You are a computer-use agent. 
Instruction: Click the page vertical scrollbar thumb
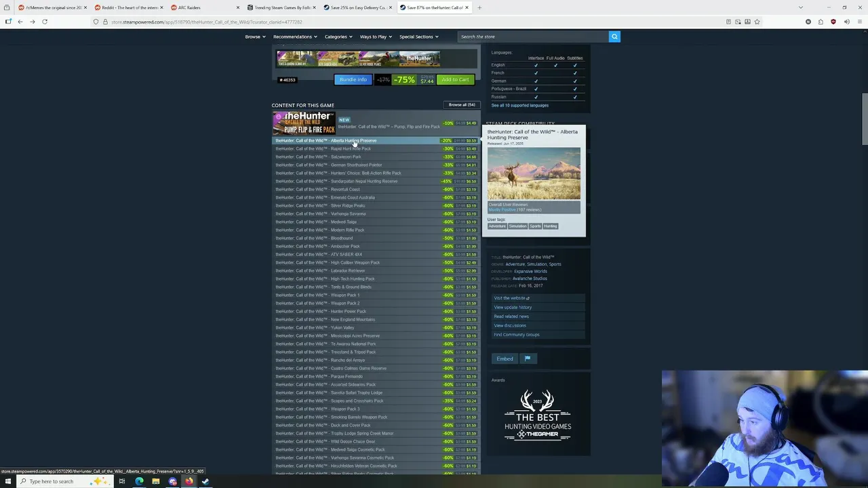[865, 119]
